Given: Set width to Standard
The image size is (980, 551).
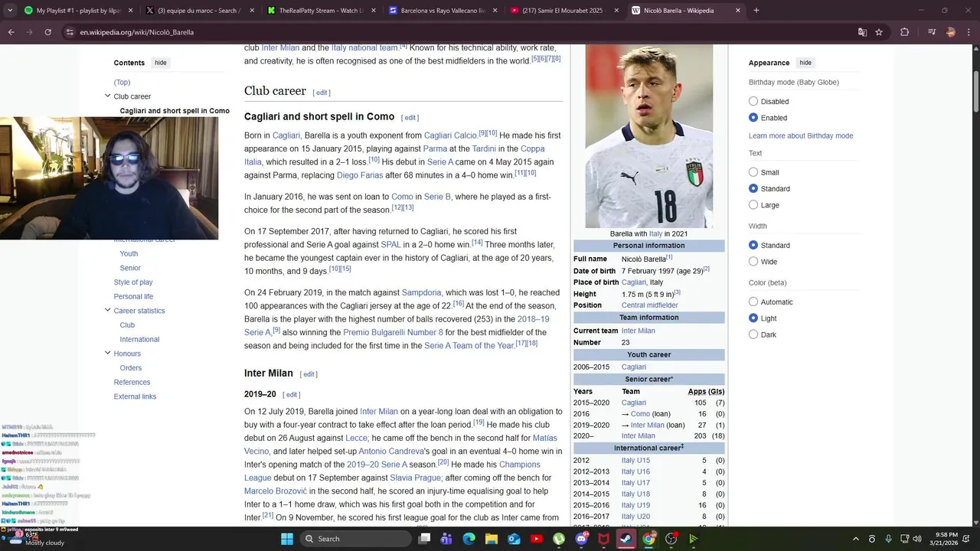Looking at the screenshot, I should (753, 245).
